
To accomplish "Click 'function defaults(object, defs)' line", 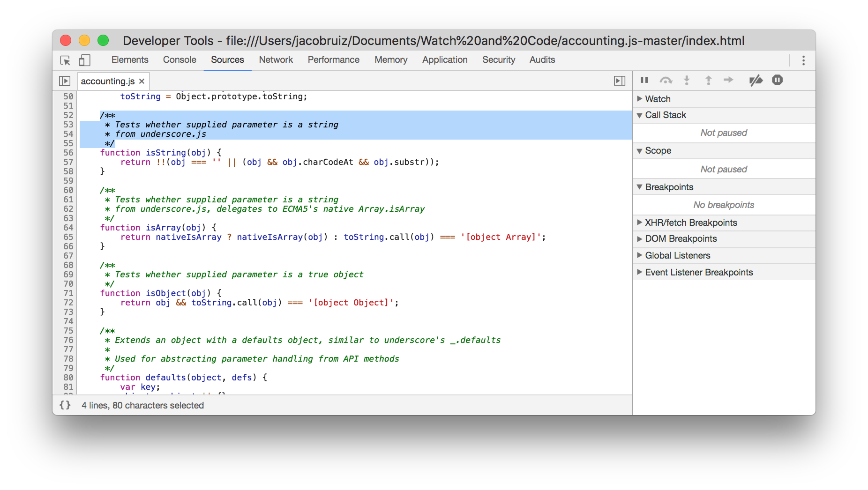I will click(x=183, y=378).
